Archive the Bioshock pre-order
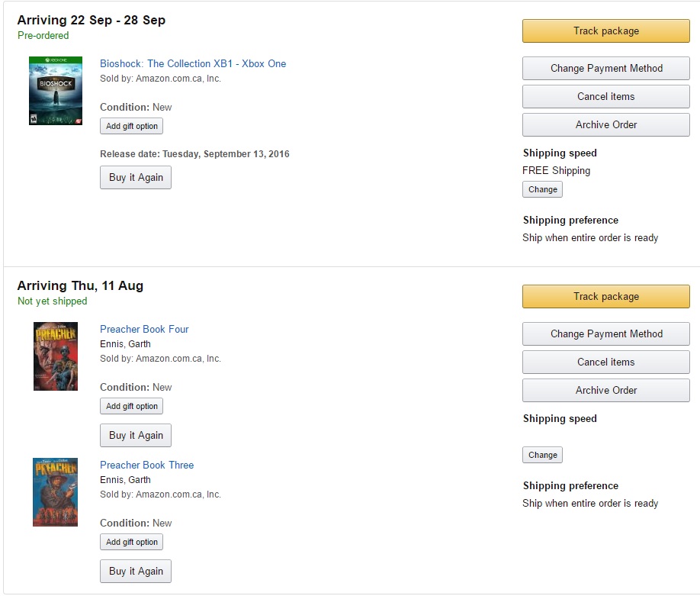Screen dimensions: 700x596 click(x=605, y=125)
